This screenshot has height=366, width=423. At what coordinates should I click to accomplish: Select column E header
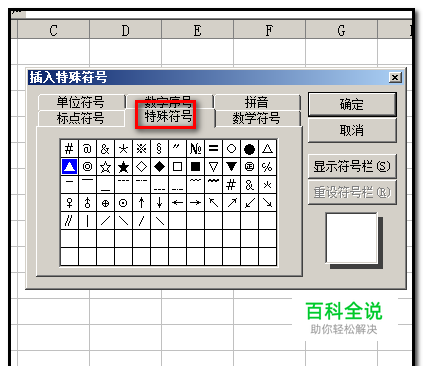tap(197, 30)
